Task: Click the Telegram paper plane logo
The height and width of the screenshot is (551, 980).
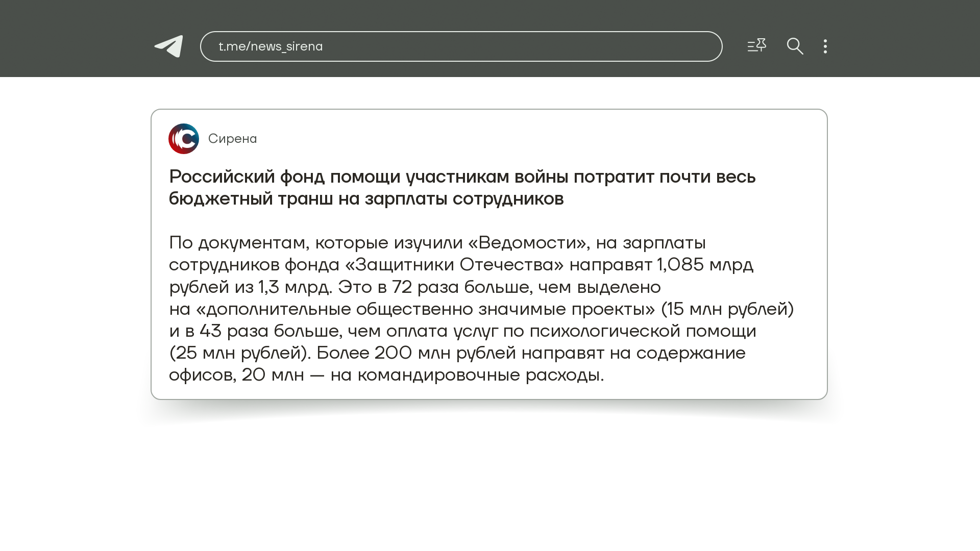Action: 169,46
